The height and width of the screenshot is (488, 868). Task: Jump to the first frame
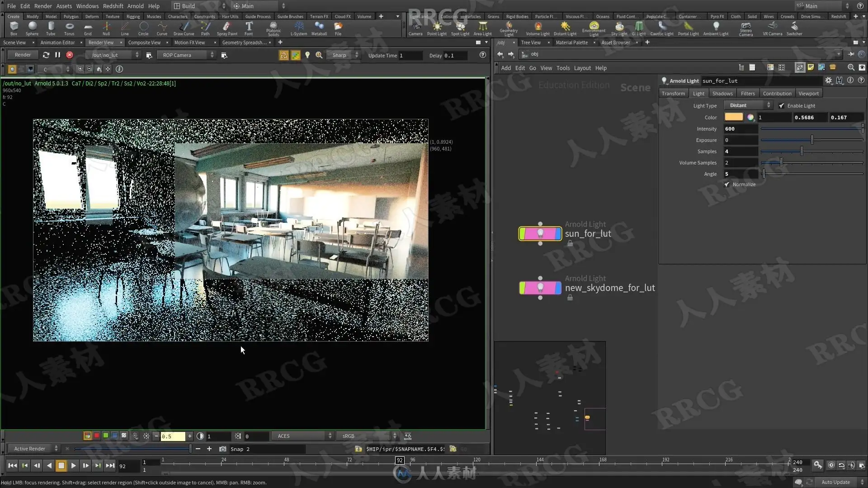pyautogui.click(x=12, y=465)
